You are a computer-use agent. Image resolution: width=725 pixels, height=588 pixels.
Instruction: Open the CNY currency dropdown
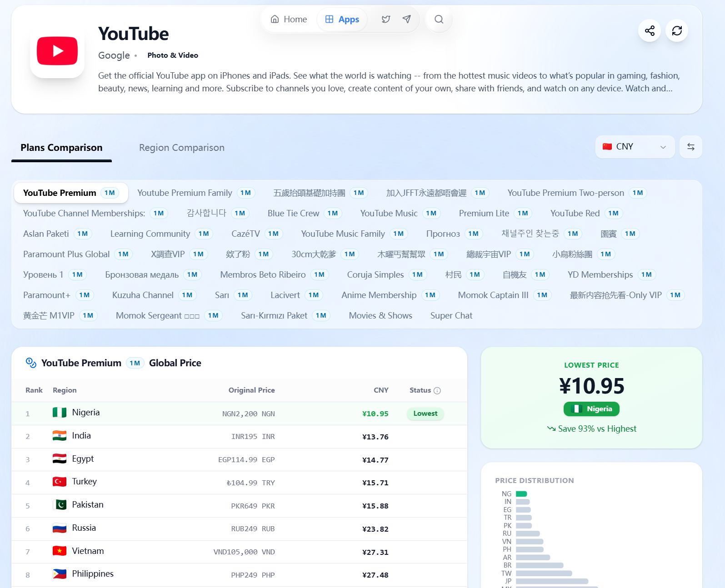coord(635,147)
